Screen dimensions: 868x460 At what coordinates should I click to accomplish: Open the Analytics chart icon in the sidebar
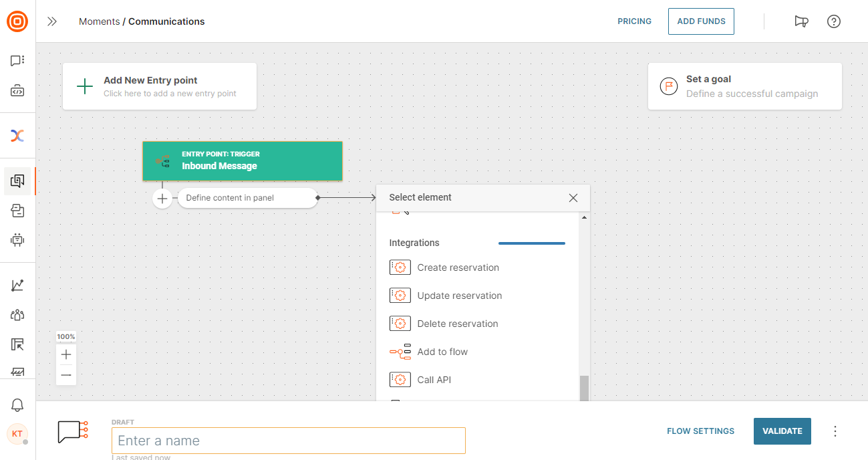[17, 284]
